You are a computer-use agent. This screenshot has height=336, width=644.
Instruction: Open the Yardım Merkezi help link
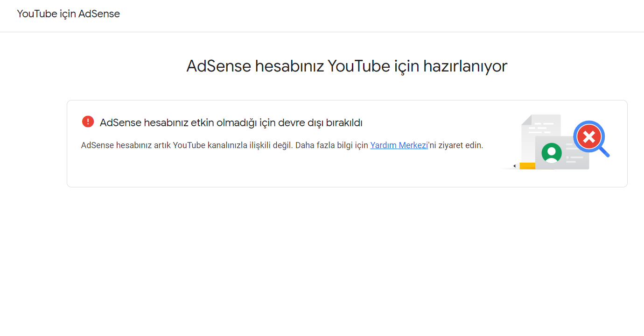(x=399, y=145)
